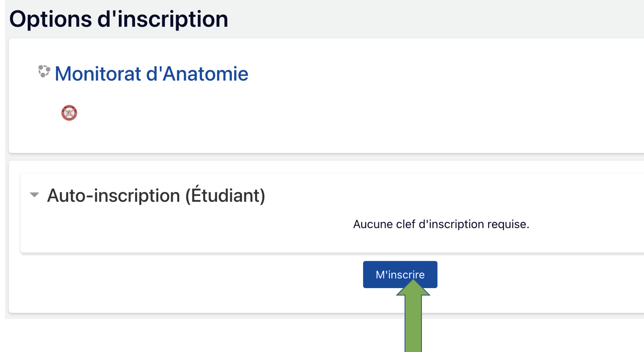Image resolution: width=644 pixels, height=352 pixels.
Task: Click the word Étudiant in section heading
Action: (x=225, y=196)
